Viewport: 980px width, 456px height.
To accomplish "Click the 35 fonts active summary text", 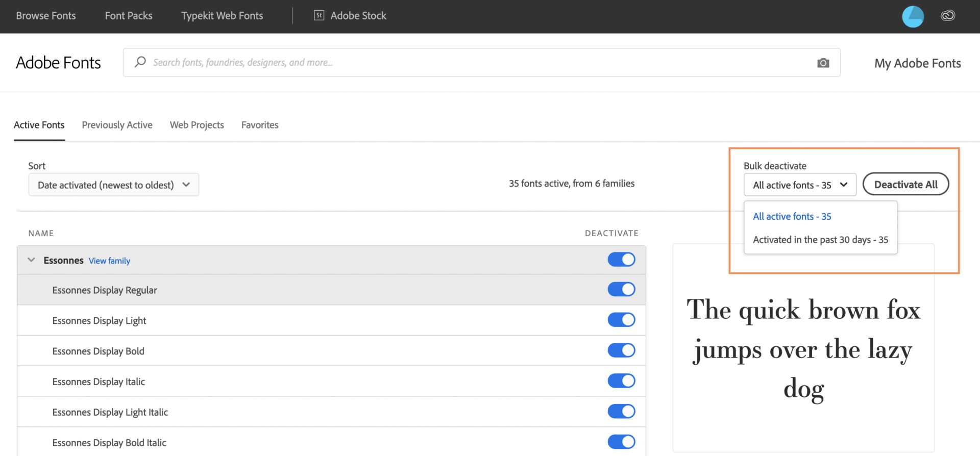I will coord(572,184).
